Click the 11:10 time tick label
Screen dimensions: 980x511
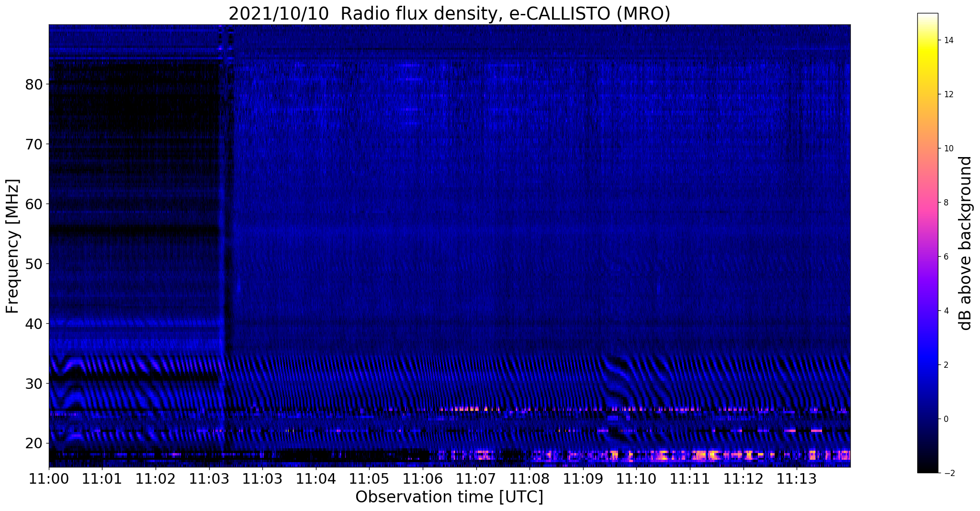coord(636,478)
